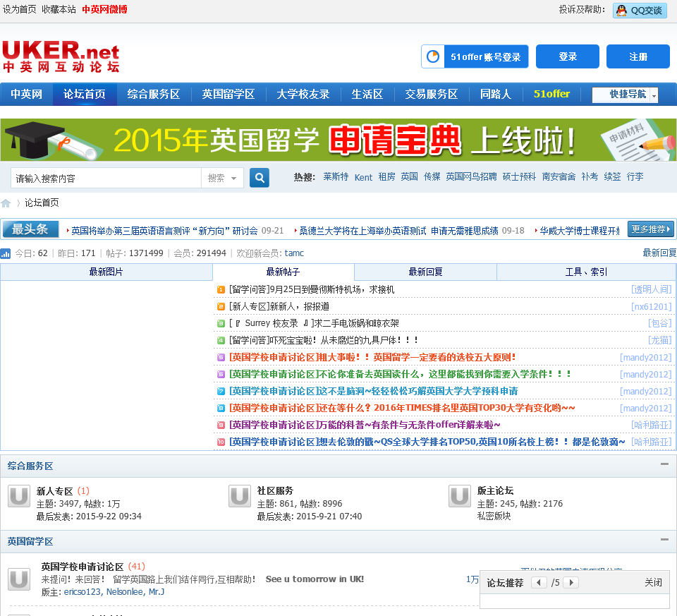The width and height of the screenshot is (677, 616).
Task: Click the search content input field
Action: coord(106,178)
